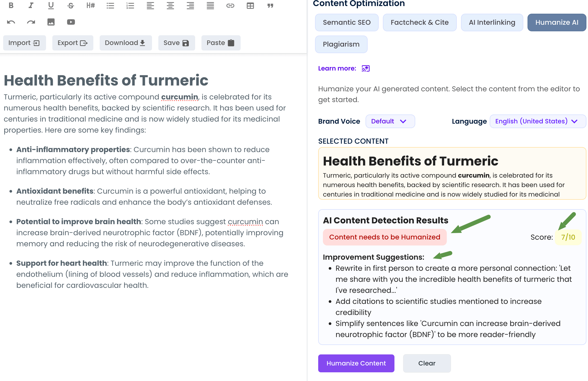Clear the humanize results
The width and height of the screenshot is (588, 381).
[427, 363]
